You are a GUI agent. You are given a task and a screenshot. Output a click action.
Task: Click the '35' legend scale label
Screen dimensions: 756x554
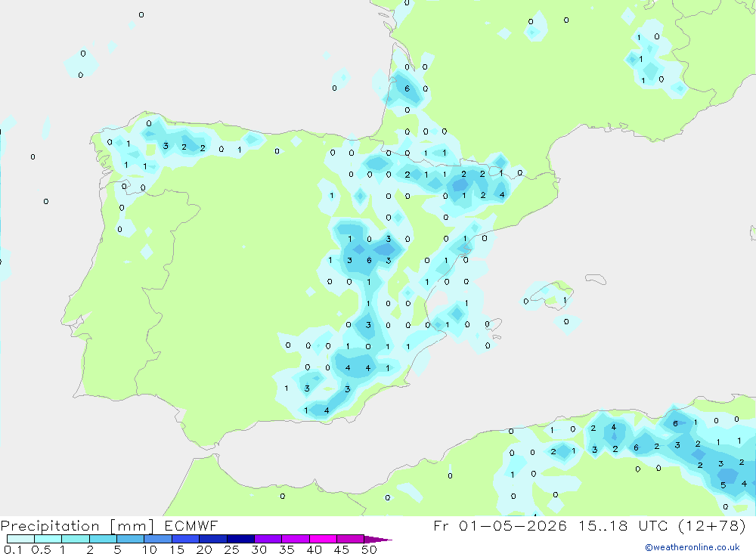pos(287,549)
